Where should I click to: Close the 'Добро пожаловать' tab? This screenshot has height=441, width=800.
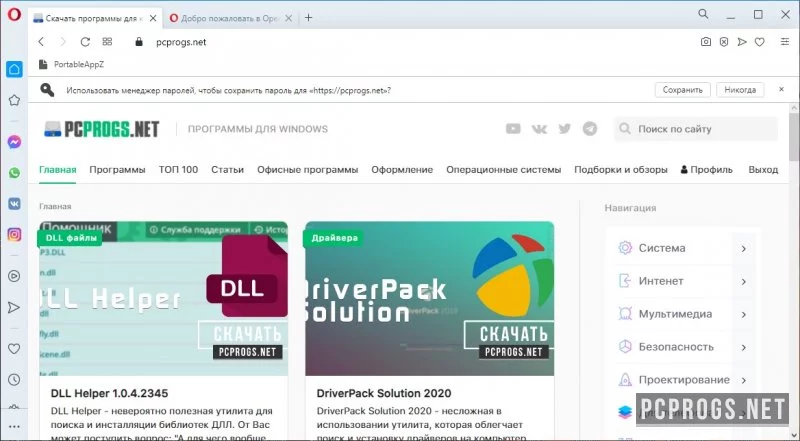[x=288, y=18]
